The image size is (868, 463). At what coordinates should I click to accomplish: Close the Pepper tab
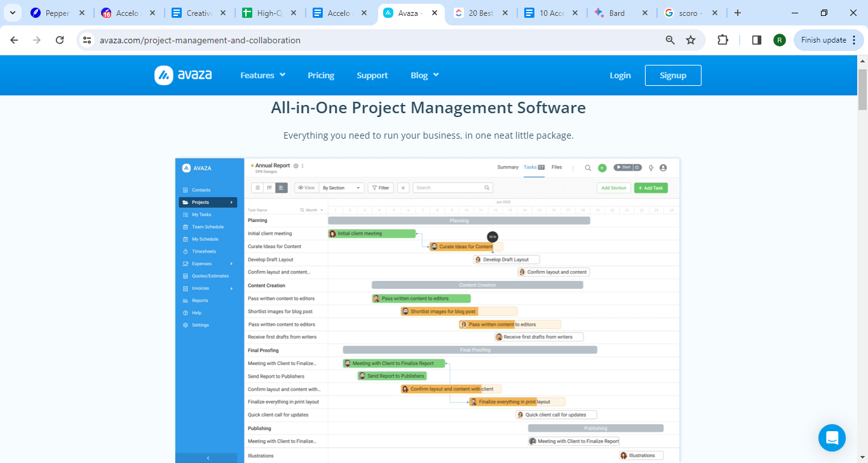click(x=81, y=13)
